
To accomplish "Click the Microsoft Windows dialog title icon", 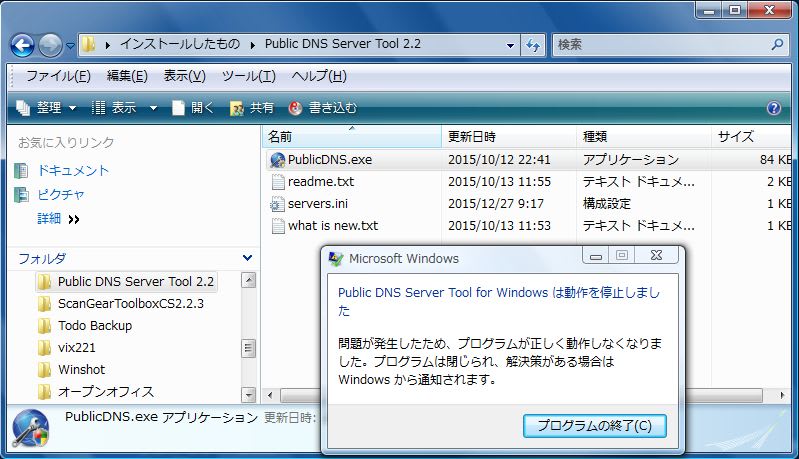I will [x=335, y=259].
